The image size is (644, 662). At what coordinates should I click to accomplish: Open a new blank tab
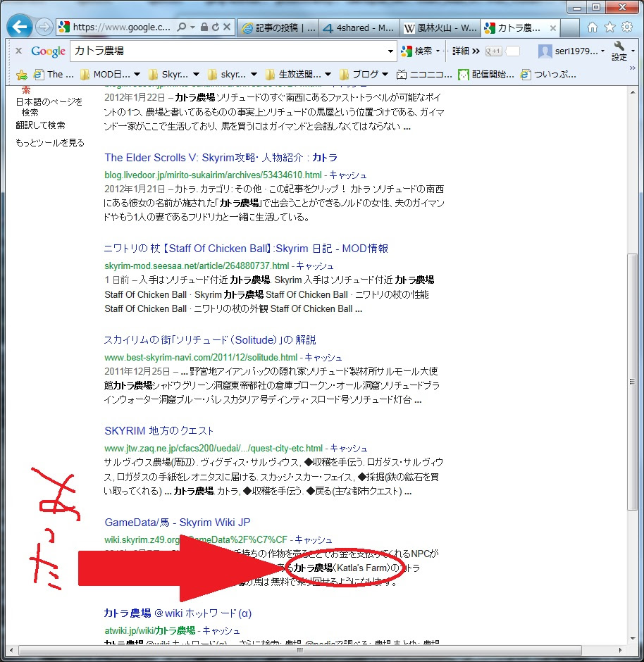coord(570,28)
